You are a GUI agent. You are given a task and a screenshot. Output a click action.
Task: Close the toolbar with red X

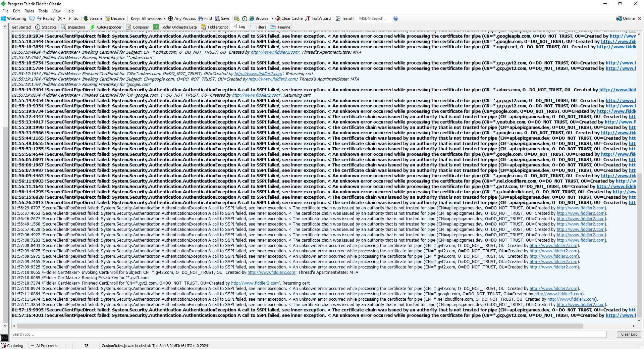[639, 18]
